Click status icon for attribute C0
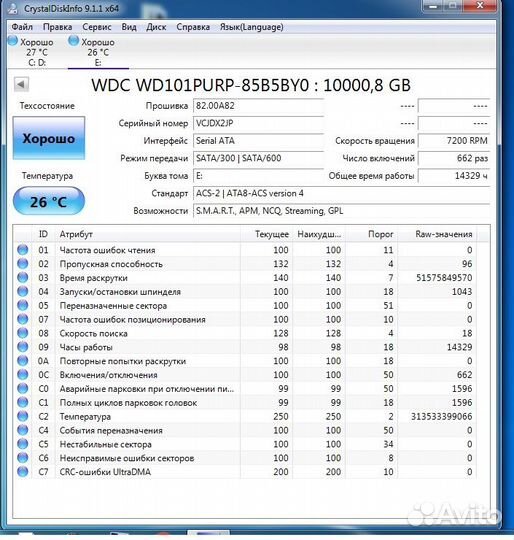Viewport: 514px width, 540px height. (23, 388)
